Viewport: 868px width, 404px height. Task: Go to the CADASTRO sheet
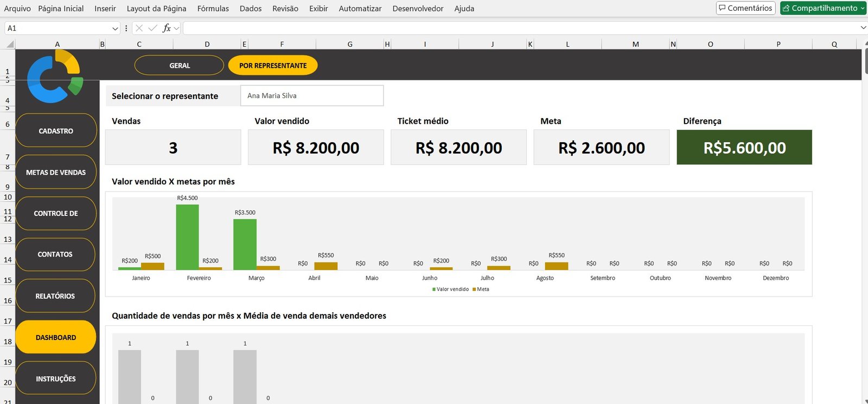56,131
